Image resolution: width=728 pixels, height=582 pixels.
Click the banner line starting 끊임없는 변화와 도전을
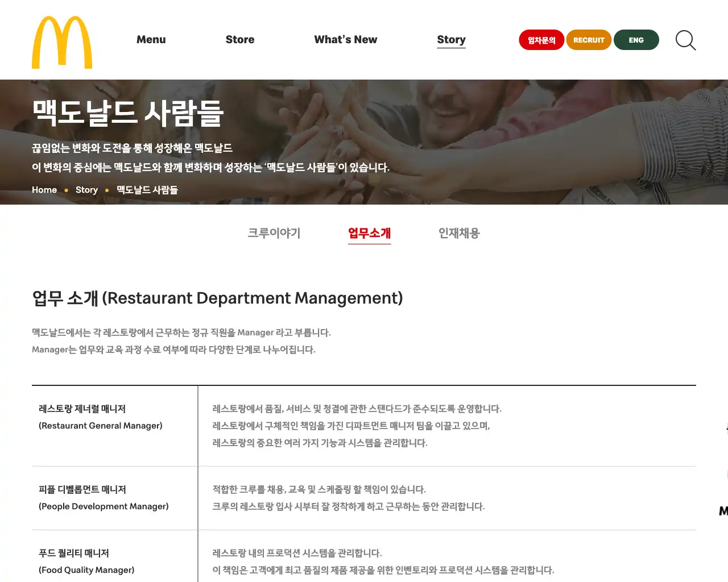click(132, 148)
